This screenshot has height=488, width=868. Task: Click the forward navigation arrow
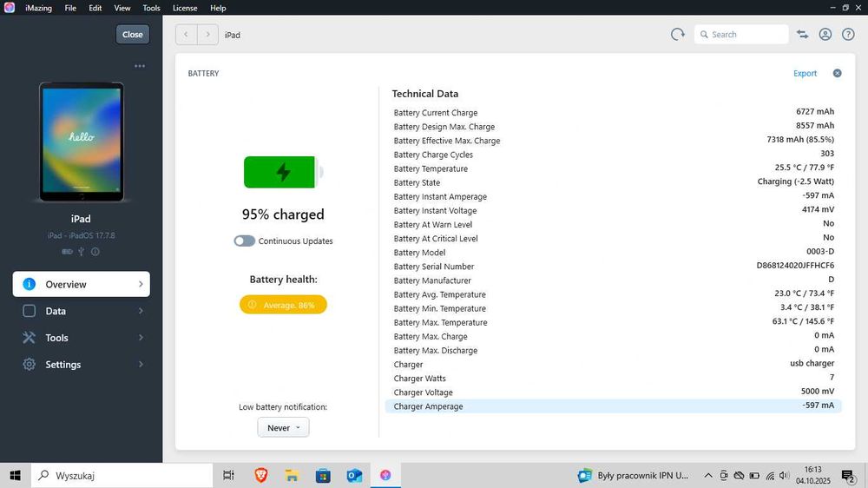coord(207,35)
